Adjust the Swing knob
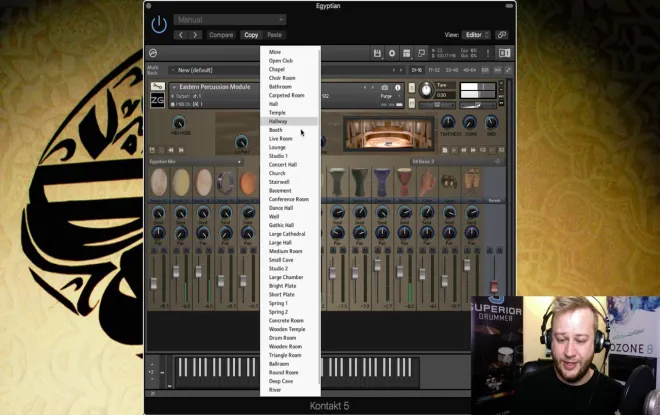Image resolution: width=660 pixels, height=415 pixels. (469, 122)
